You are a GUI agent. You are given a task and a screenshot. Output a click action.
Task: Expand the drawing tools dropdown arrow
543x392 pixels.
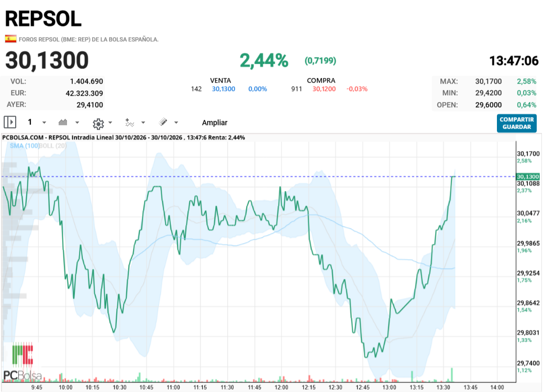pyautogui.click(x=176, y=122)
